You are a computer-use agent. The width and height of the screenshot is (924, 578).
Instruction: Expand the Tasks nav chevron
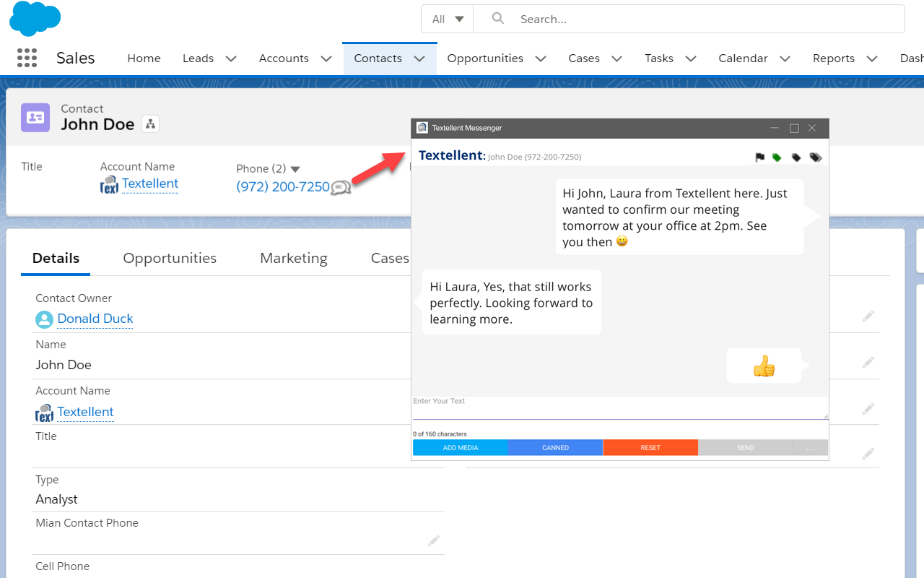[x=691, y=59]
